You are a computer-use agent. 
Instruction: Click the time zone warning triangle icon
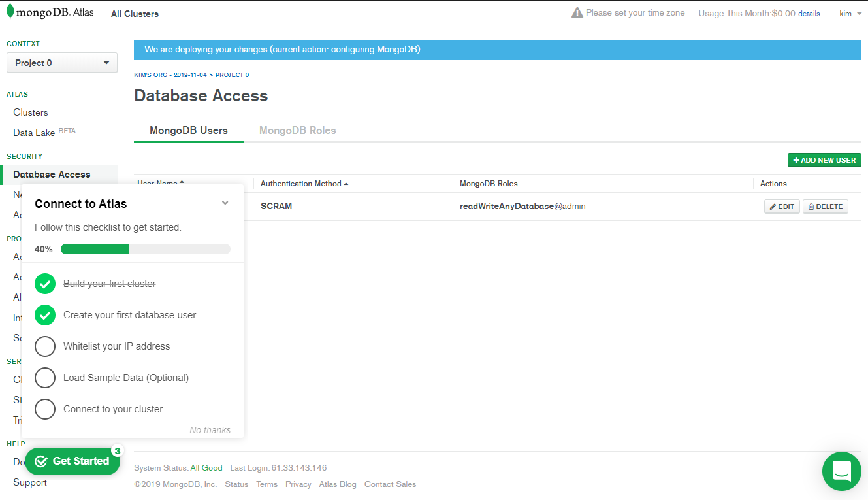[577, 13]
